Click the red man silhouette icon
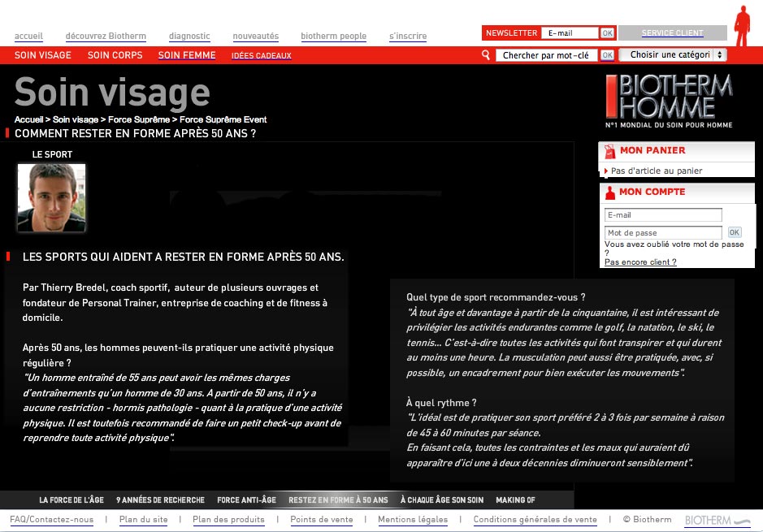This screenshot has width=763, height=532. (742, 26)
